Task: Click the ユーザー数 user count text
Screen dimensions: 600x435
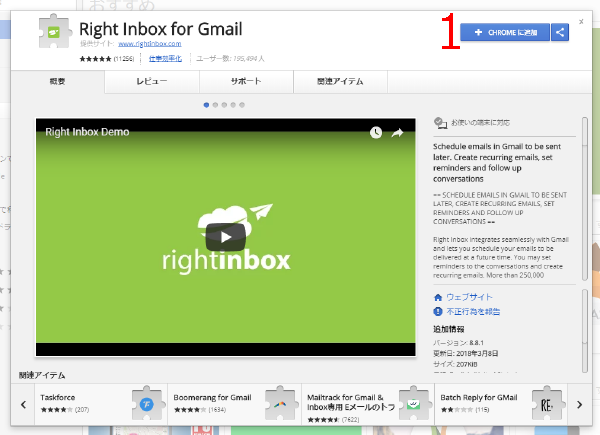Action: pos(230,59)
